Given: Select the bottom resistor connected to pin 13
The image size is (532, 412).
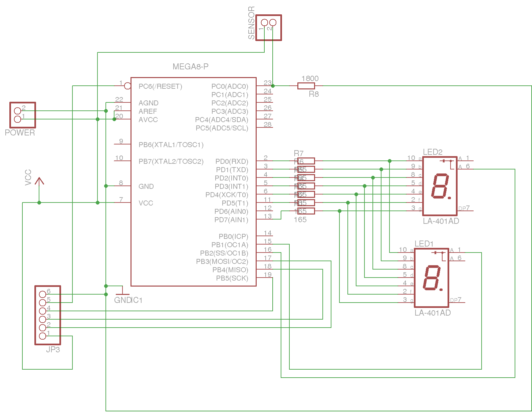Looking at the screenshot, I should [306, 211].
